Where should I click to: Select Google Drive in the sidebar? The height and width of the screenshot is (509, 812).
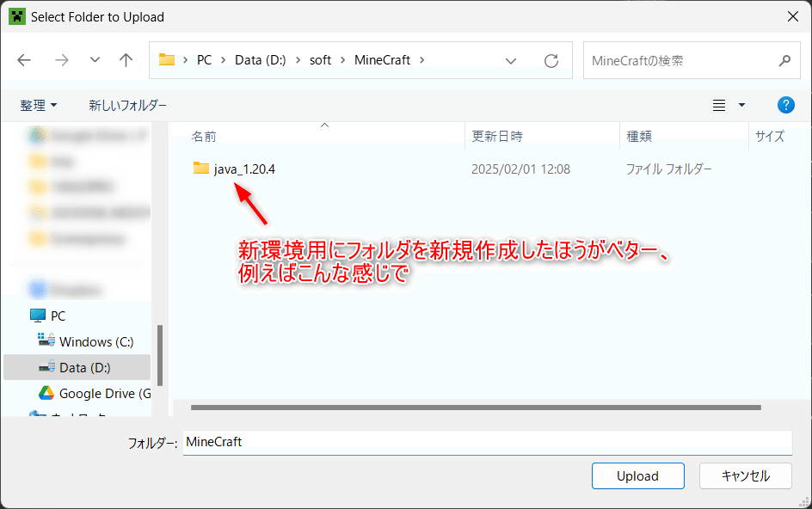(95, 393)
